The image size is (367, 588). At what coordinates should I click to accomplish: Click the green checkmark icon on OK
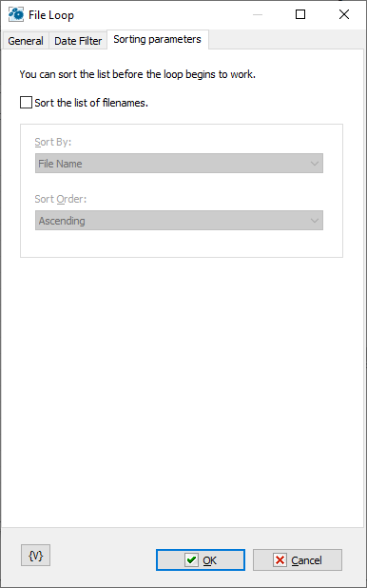[191, 560]
